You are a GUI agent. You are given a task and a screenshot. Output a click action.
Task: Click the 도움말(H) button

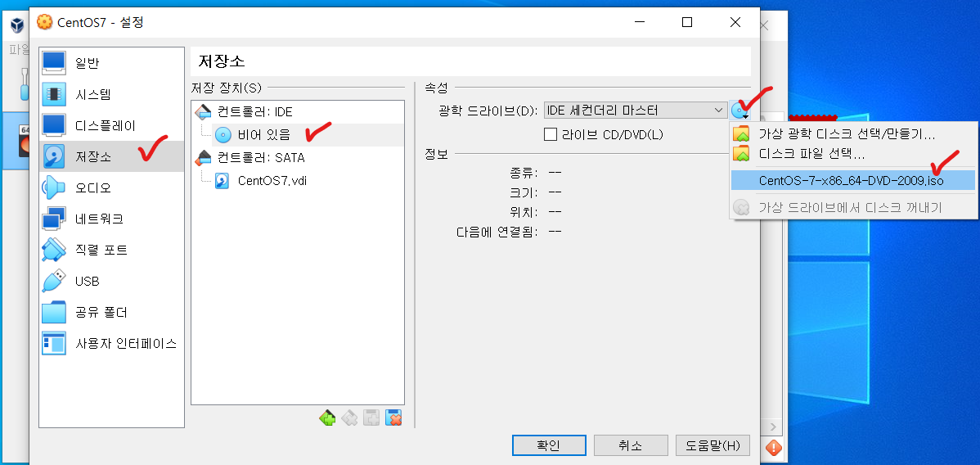tap(713, 445)
